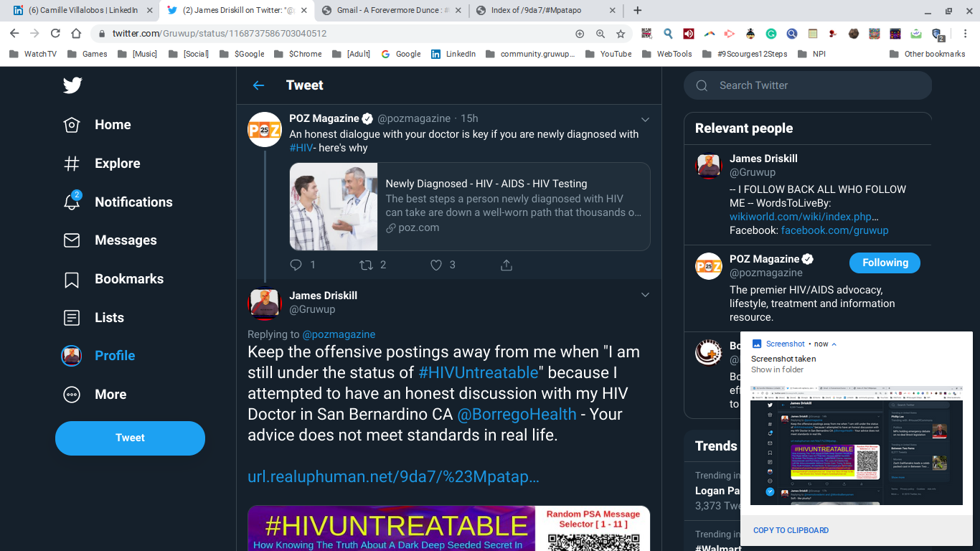Open the wikiworld.com link in bio

(x=804, y=217)
